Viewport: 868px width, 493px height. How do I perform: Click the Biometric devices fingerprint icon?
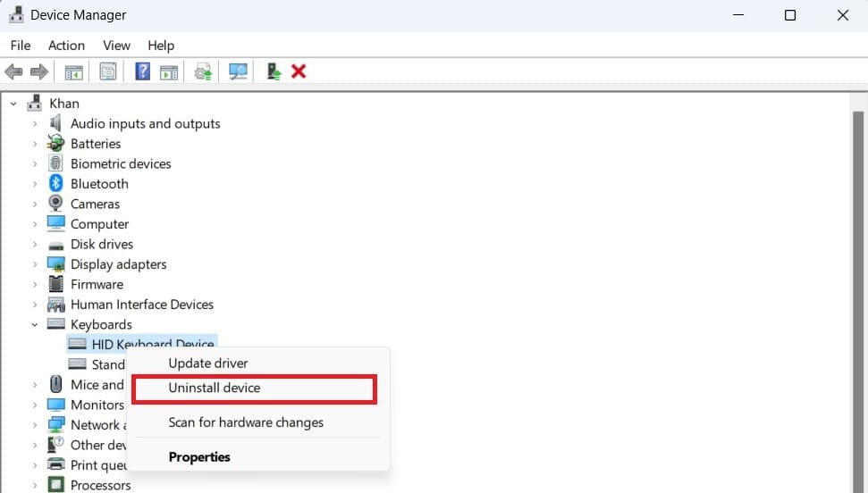(55, 163)
